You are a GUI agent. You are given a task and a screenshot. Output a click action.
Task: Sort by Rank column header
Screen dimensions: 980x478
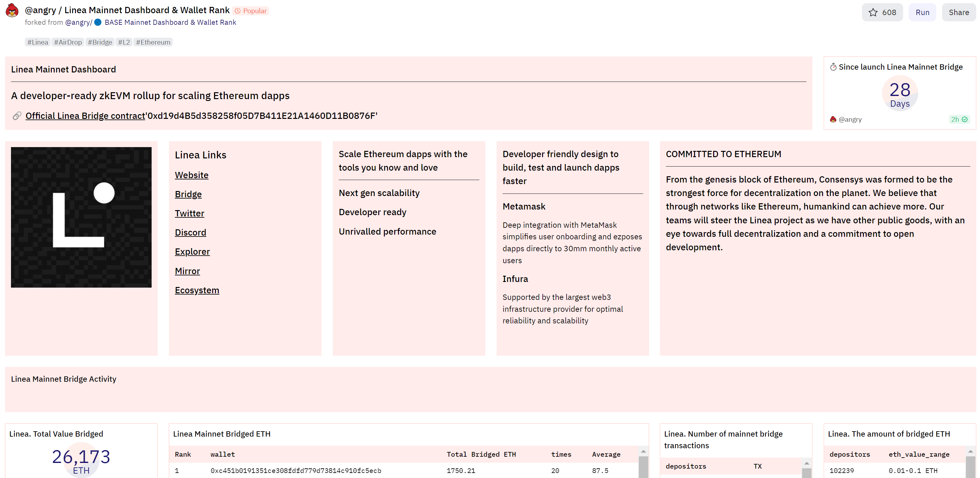coord(183,454)
